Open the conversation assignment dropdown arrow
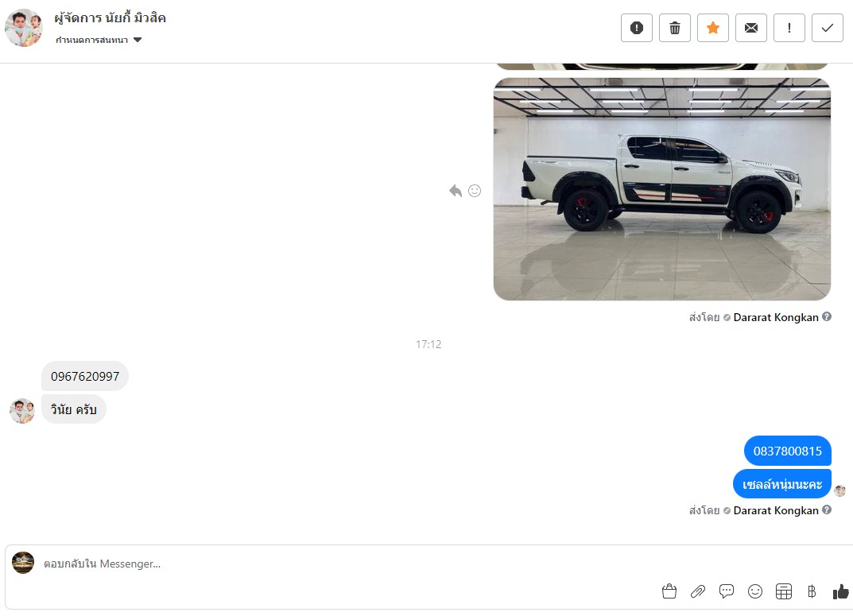853x616 pixels. pos(138,40)
